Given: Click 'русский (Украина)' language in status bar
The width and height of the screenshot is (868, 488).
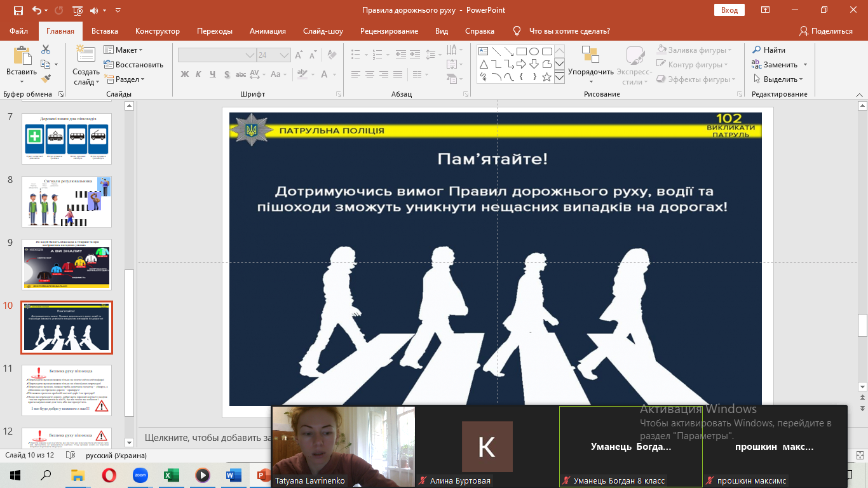Looking at the screenshot, I should 116,456.
